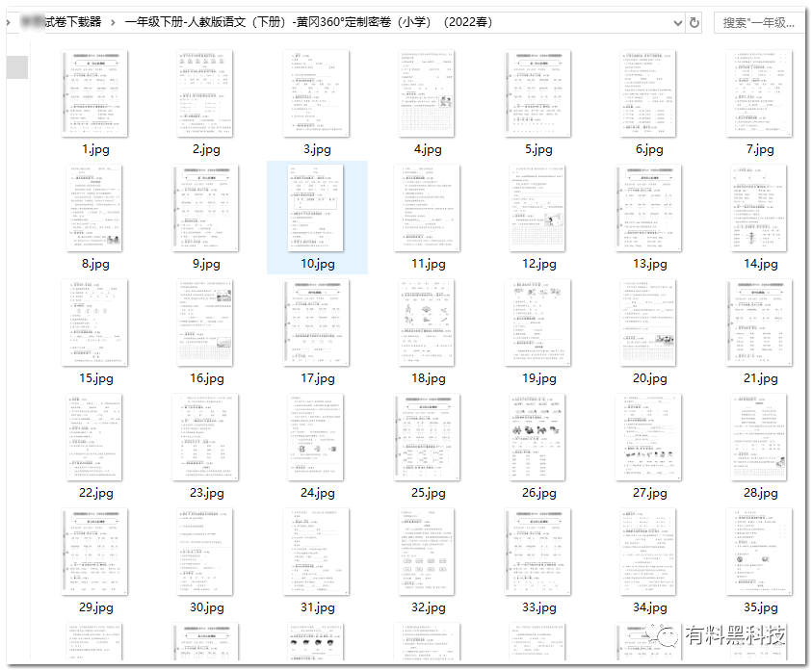Click the file name label 28.jpg
Viewport: 812px width, 671px height.
761,493
